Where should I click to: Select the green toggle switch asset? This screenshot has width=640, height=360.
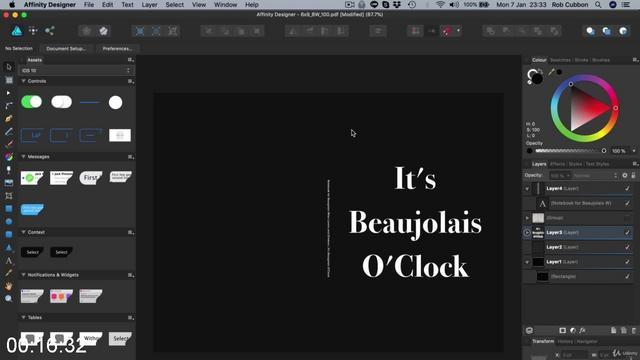pyautogui.click(x=31, y=102)
